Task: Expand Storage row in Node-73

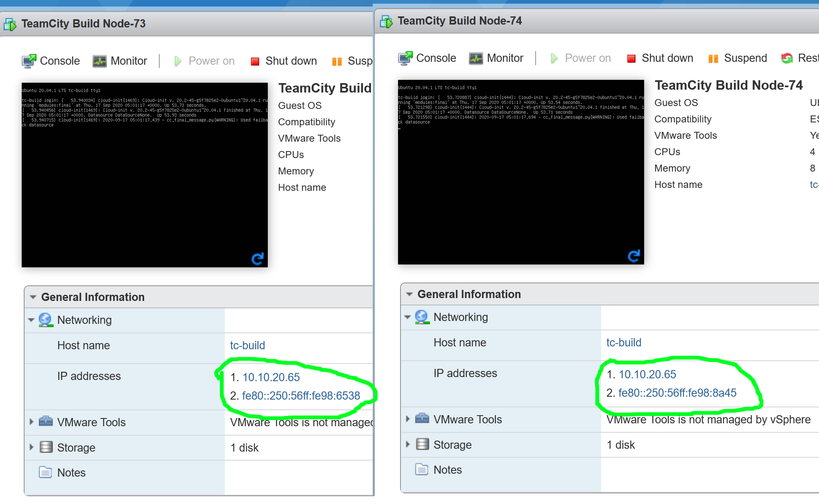Action: 32,447
